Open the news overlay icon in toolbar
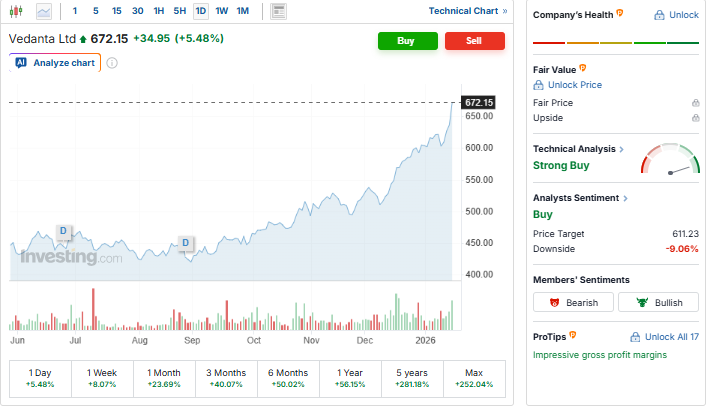708x407 pixels. (x=279, y=11)
